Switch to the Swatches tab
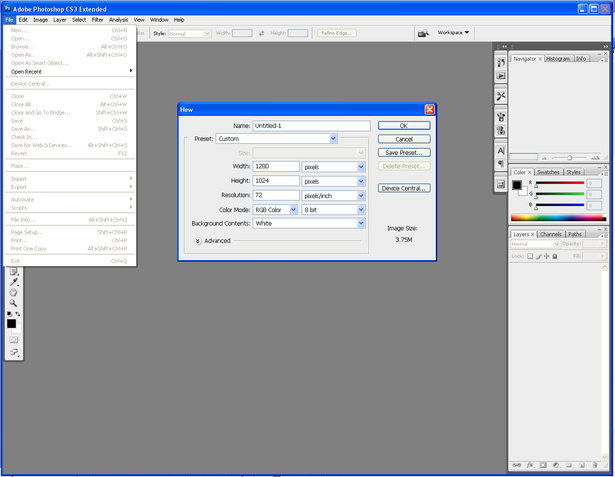 pyautogui.click(x=548, y=172)
